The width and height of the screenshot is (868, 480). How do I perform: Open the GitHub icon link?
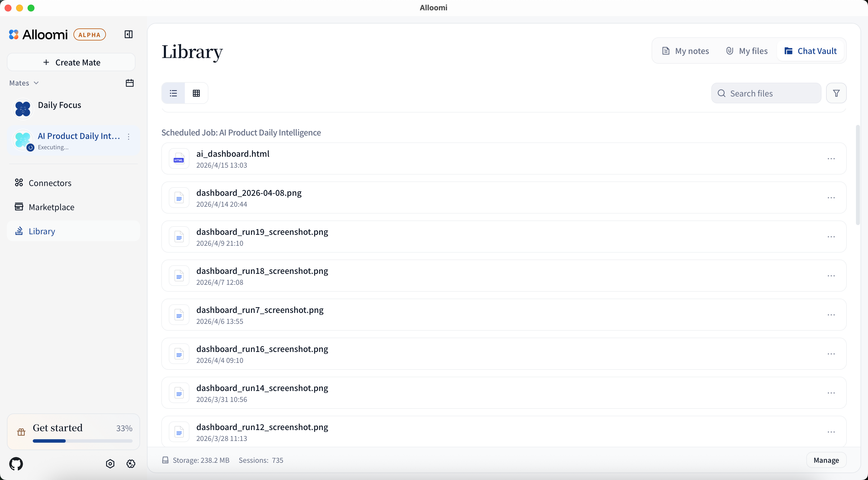tap(16, 464)
